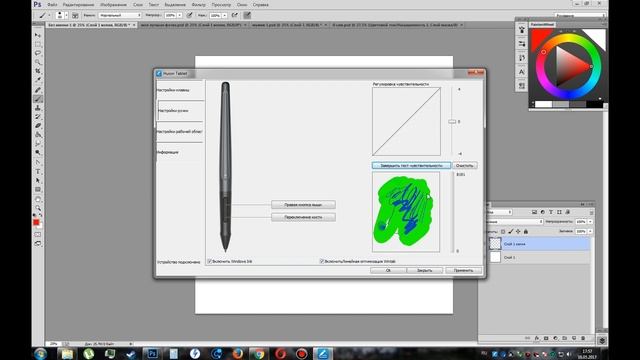Viewport: 640px width, 360px height.
Task: Open layer filter type dropdown
Action: pyautogui.click(x=499, y=212)
